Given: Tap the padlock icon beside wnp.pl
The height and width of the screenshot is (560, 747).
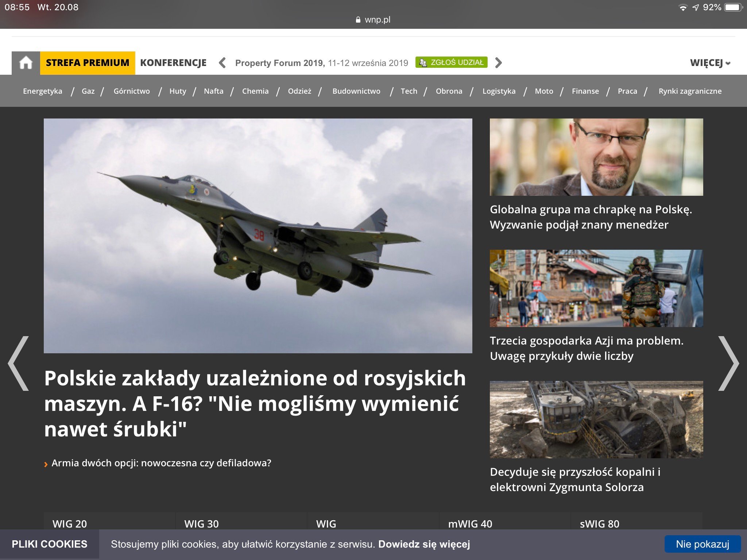Looking at the screenshot, I should coord(358,20).
